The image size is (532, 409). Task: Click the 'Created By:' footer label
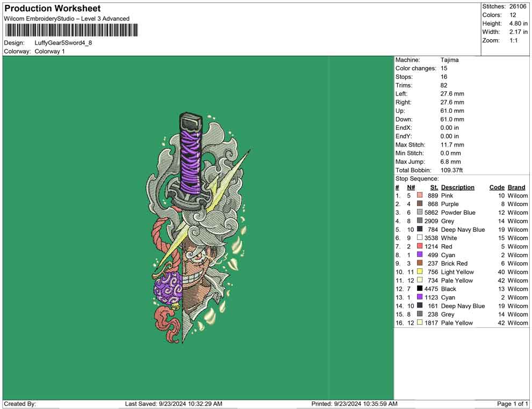[20, 404]
